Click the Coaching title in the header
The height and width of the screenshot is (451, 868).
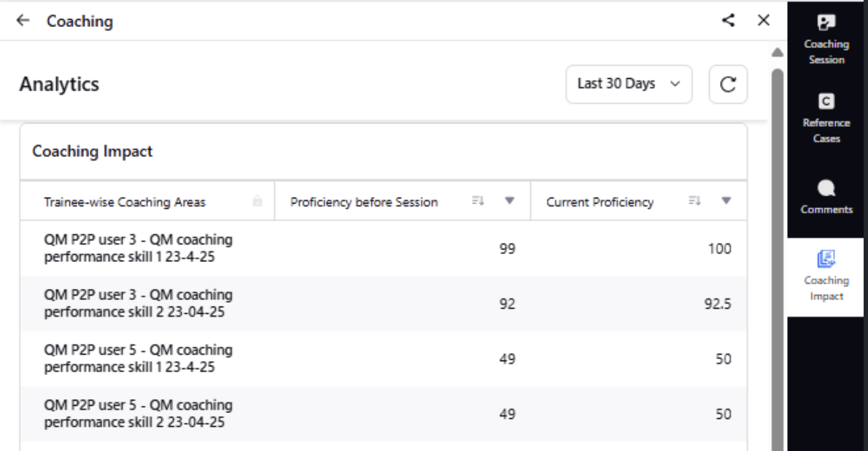(x=80, y=21)
